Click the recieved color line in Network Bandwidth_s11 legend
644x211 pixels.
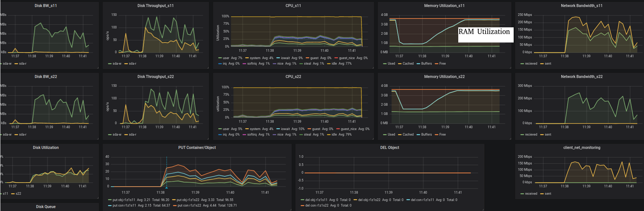(523, 64)
